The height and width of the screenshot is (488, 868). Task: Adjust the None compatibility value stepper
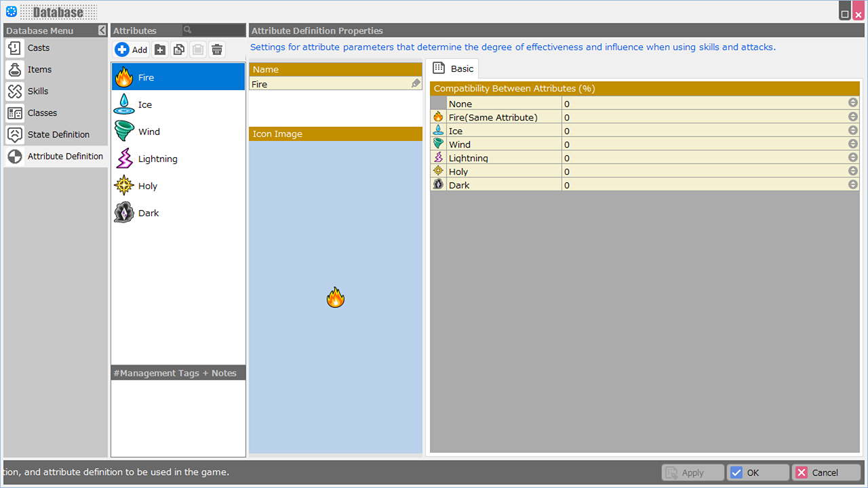(x=852, y=103)
